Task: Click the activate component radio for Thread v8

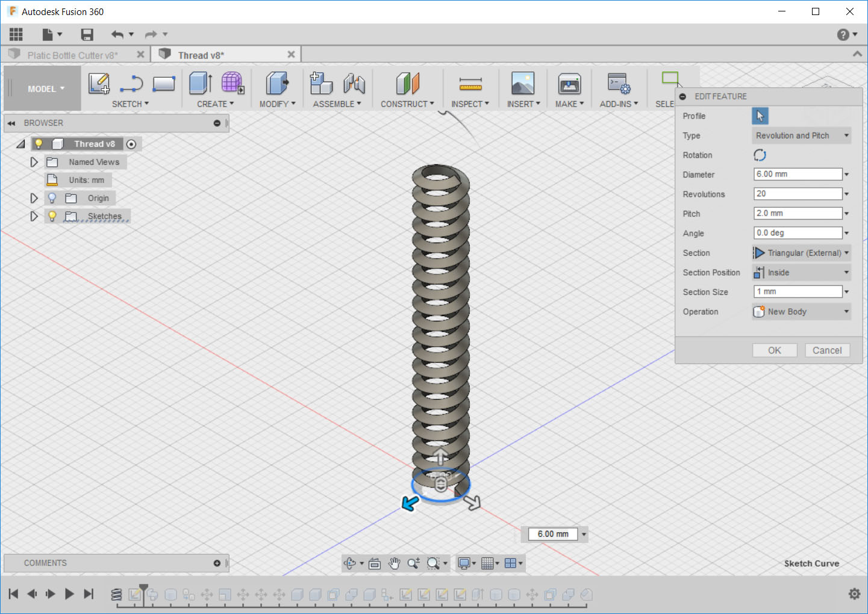Action: [131, 144]
